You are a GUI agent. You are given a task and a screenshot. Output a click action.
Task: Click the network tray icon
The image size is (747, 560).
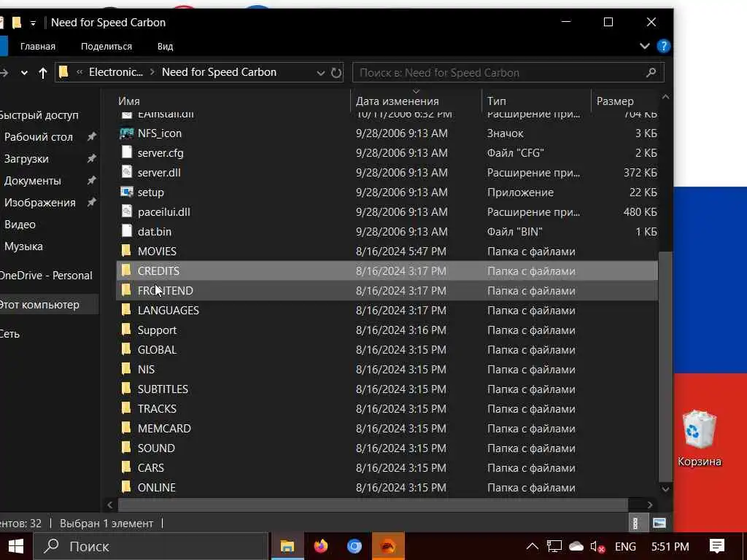coord(554,546)
